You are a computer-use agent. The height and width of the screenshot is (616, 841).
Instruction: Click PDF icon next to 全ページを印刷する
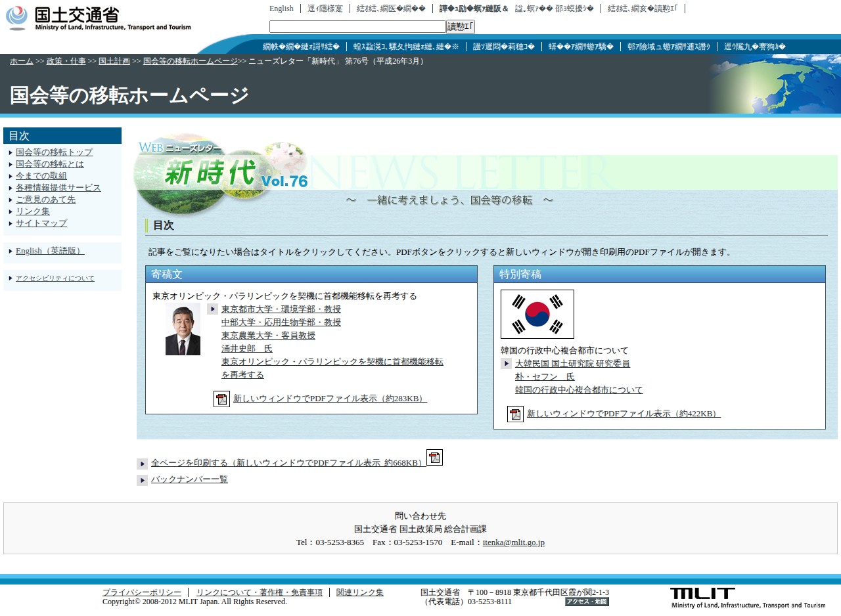click(x=434, y=457)
